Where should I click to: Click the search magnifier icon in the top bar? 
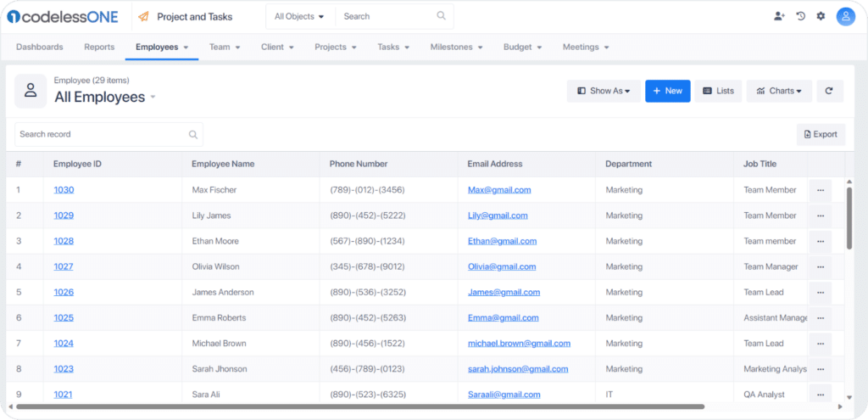[441, 16]
